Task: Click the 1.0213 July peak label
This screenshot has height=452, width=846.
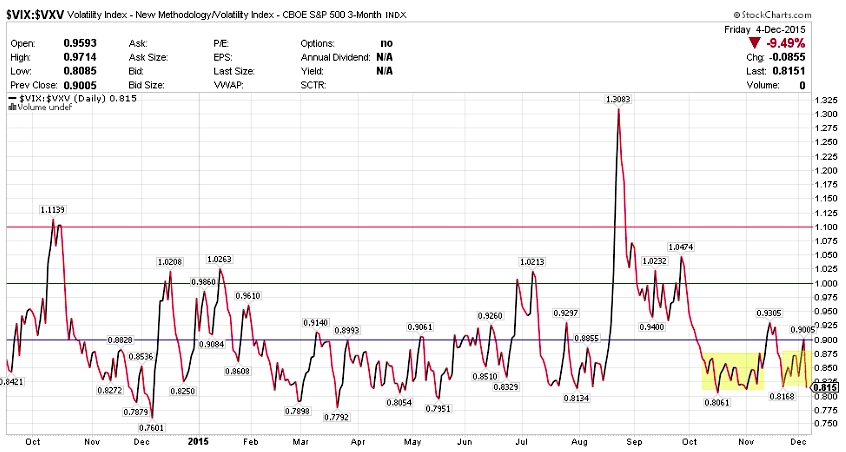Action: pos(532,262)
